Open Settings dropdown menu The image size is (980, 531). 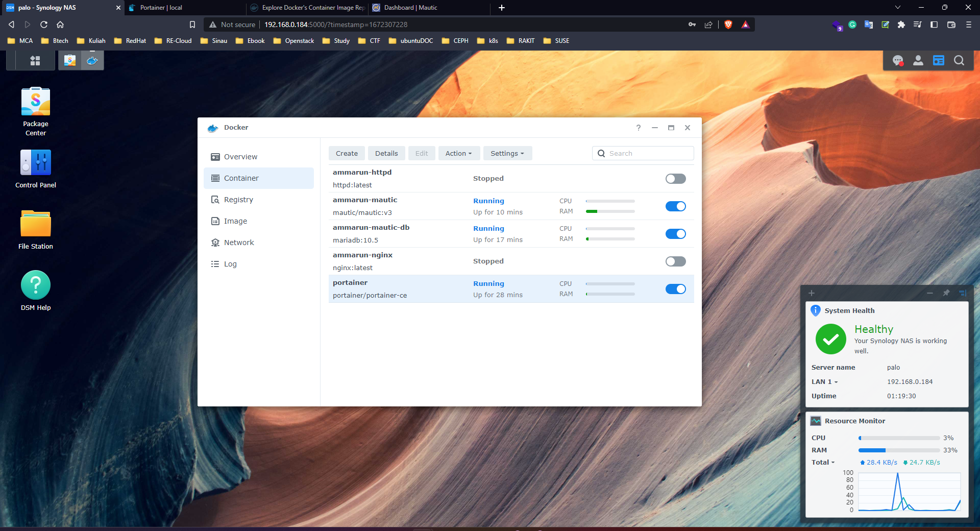click(x=507, y=153)
